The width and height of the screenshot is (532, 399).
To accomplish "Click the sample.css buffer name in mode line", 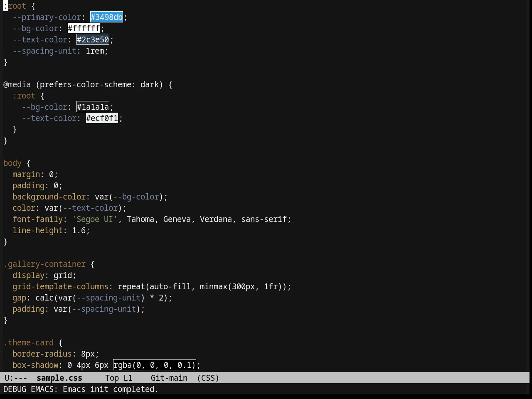I will point(59,378).
